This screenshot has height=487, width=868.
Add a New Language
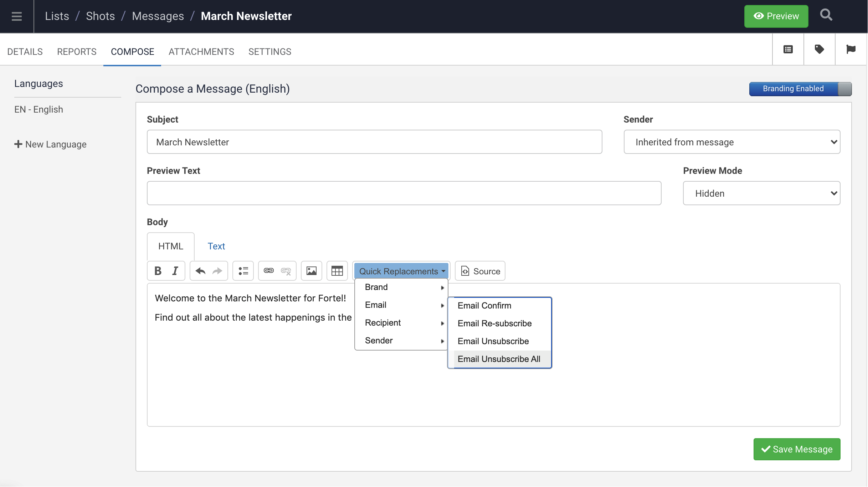(x=51, y=144)
